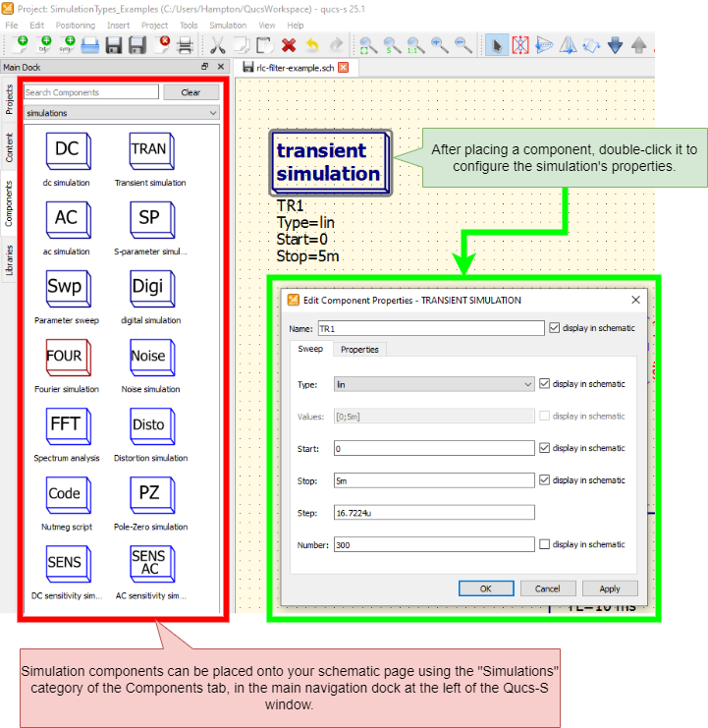Open the Tools menu

click(x=189, y=26)
